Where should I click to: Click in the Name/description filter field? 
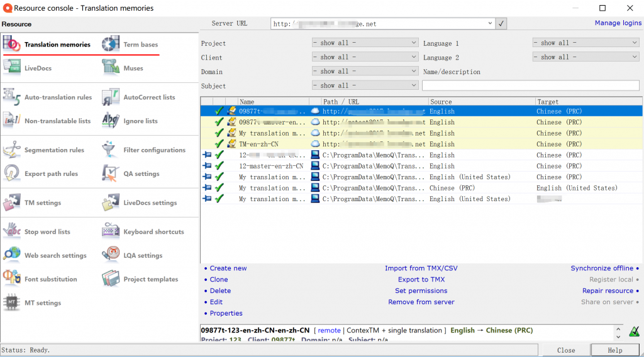(x=530, y=85)
